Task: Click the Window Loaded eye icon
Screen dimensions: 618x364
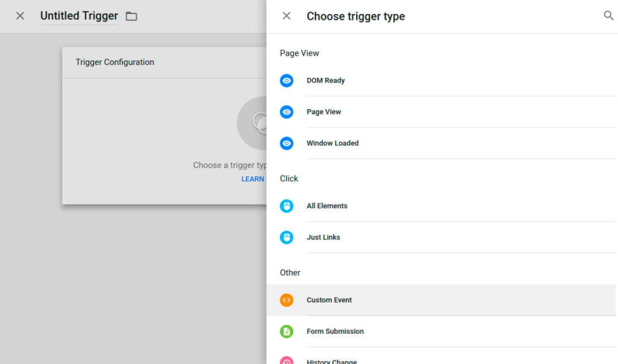Action: 287,143
